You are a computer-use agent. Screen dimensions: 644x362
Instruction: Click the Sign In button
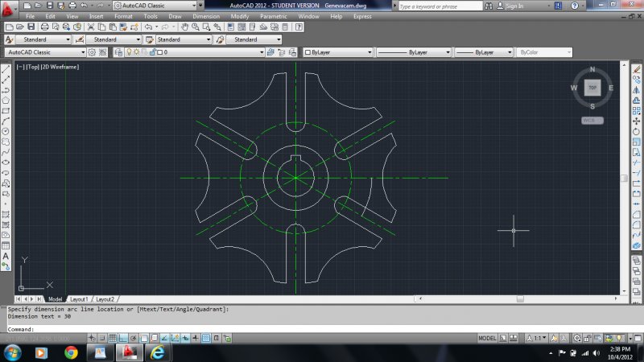(510, 6)
